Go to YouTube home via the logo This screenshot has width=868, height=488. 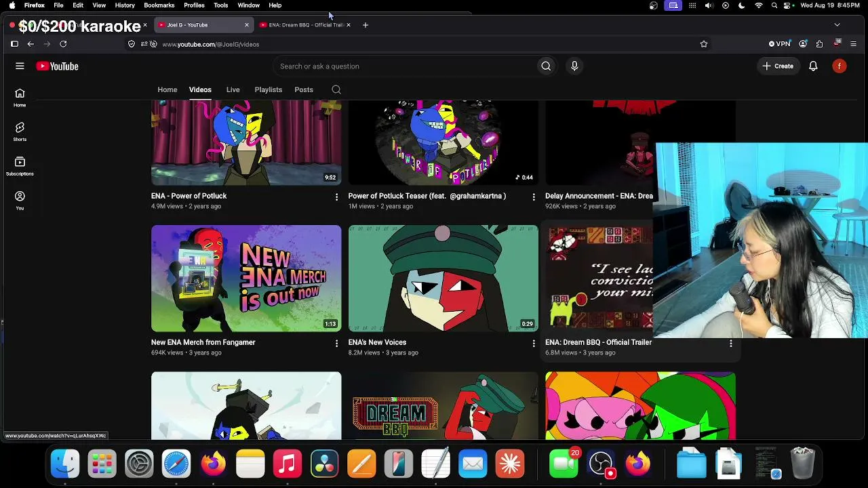click(57, 66)
